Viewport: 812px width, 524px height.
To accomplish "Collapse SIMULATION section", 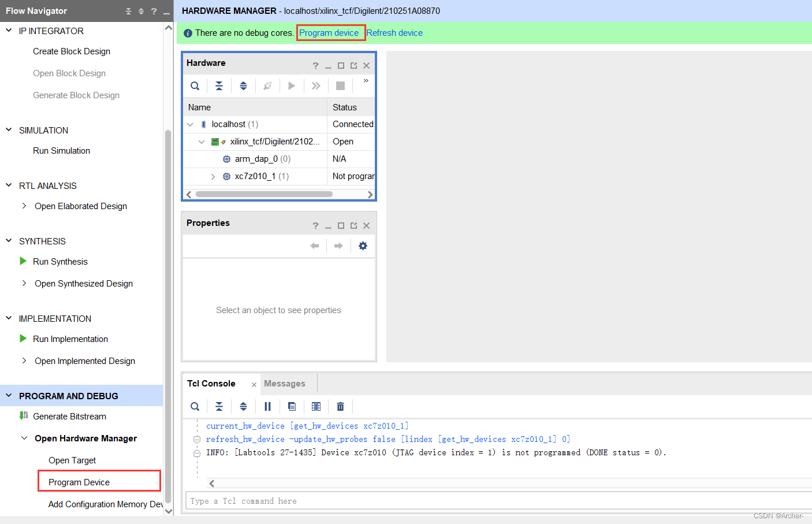I will point(9,130).
